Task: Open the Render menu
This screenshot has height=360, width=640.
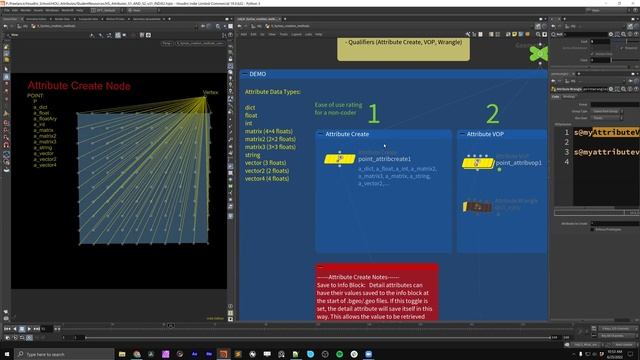Action: 25,10
